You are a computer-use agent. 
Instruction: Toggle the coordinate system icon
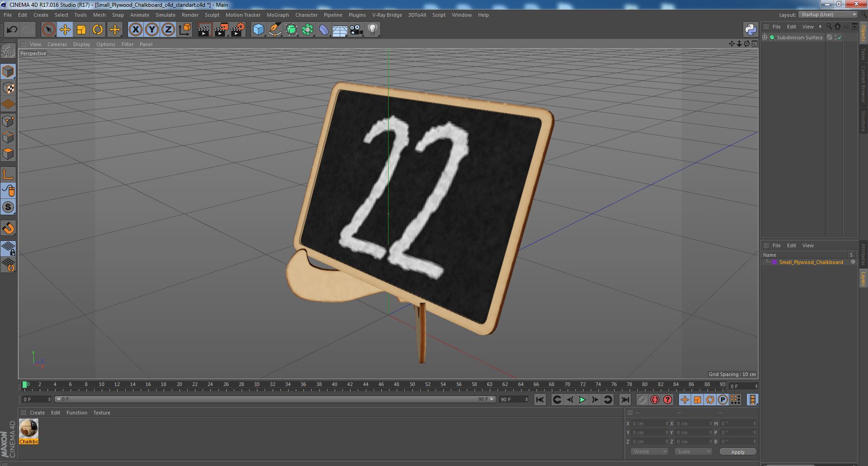[185, 30]
